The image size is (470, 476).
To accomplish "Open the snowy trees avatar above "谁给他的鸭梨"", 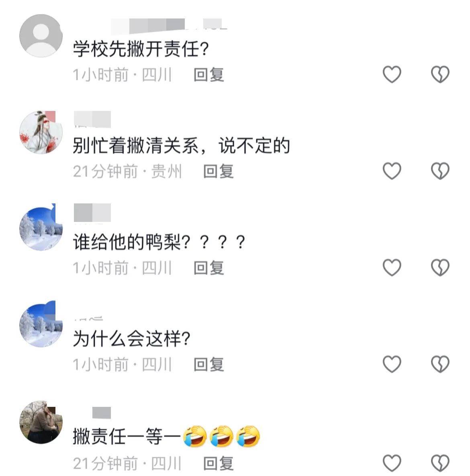I will point(41,229).
